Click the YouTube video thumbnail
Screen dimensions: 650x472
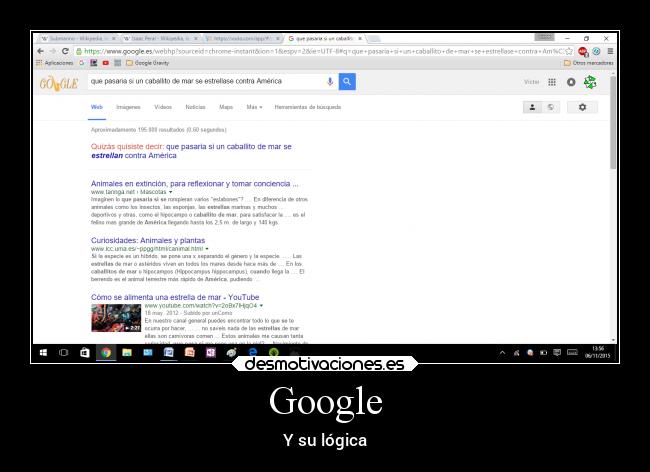116,318
